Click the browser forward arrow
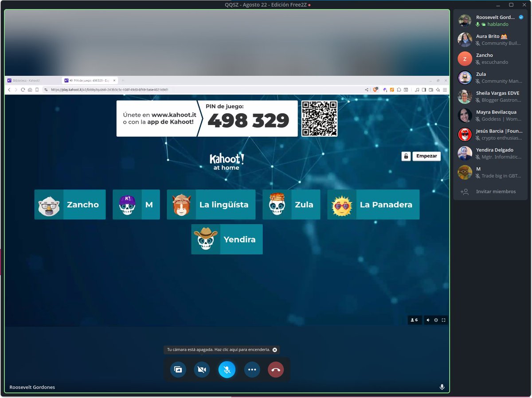This screenshot has width=532, height=398. pyautogui.click(x=16, y=90)
